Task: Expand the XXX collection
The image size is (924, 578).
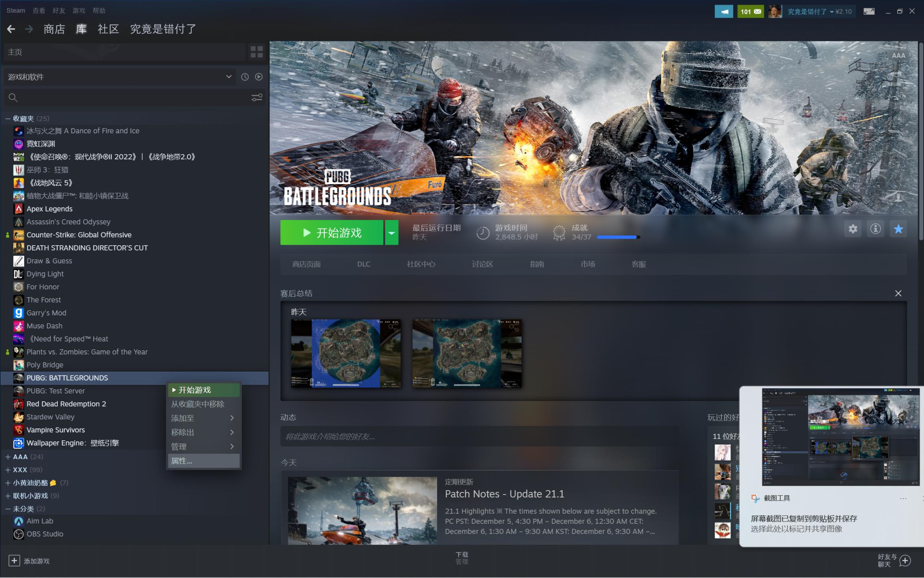Action: pos(8,470)
